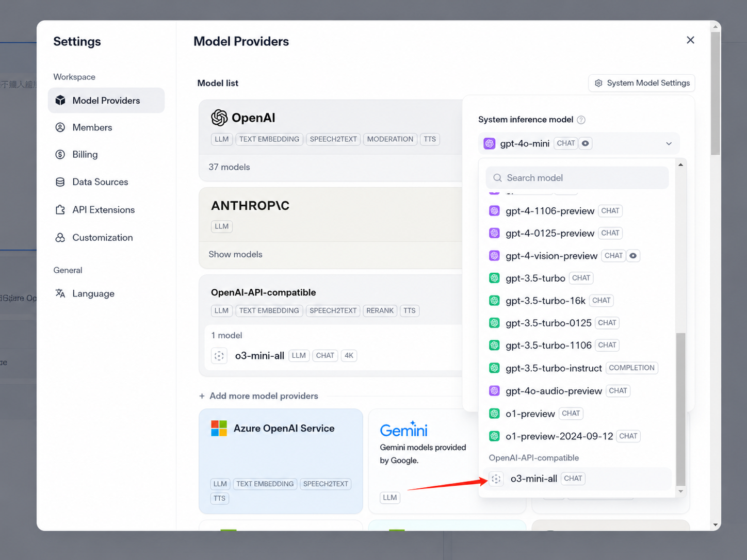Click the Settings dialog scrollbar thumb

pyautogui.click(x=716, y=93)
